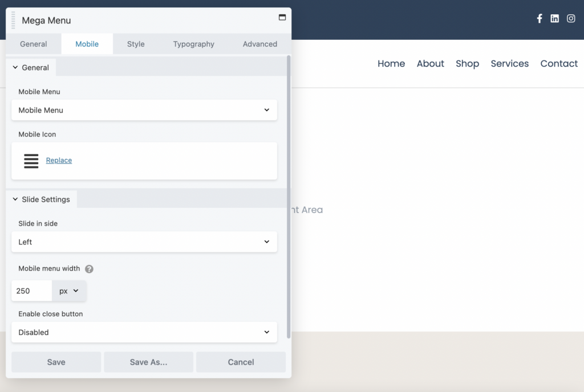
Task: Click the hamburger mobile icon preview
Action: [31, 161]
